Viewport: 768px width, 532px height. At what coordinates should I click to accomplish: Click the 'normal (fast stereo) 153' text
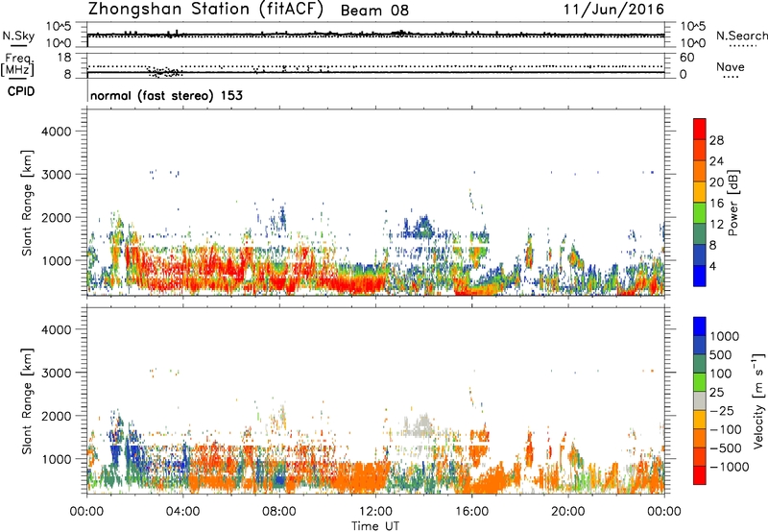(x=166, y=95)
